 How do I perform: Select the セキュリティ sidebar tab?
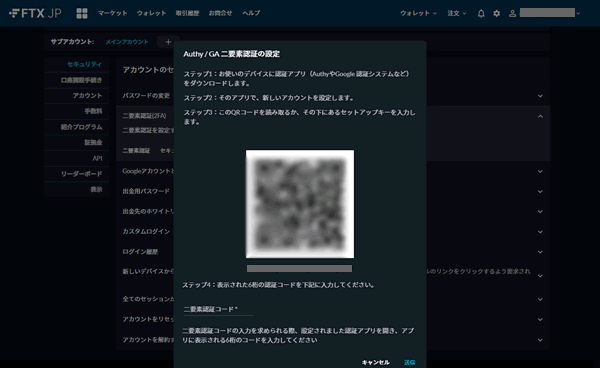pos(85,65)
